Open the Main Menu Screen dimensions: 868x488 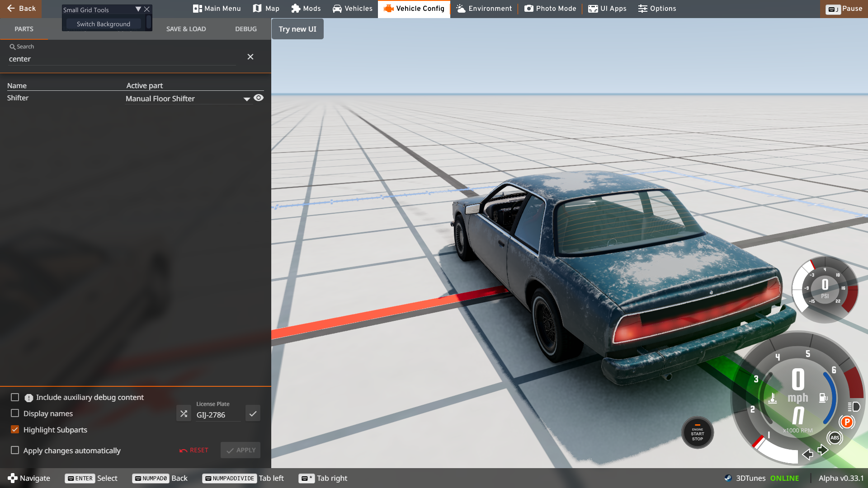pos(217,9)
